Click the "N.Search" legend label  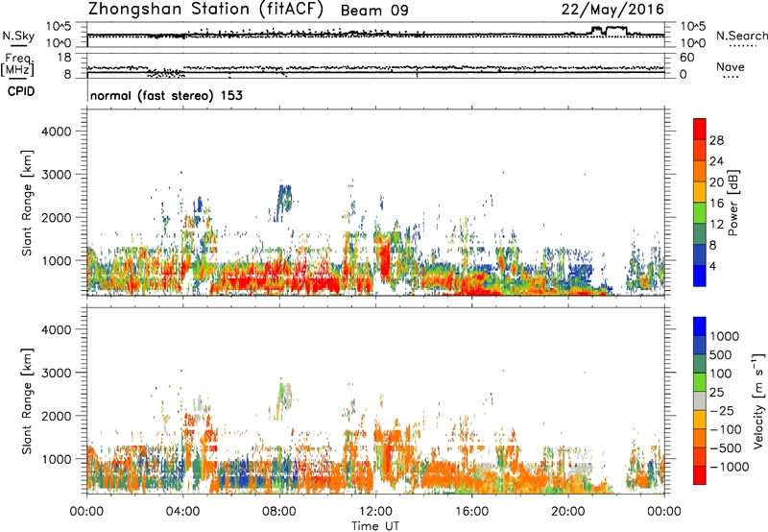[x=741, y=36]
